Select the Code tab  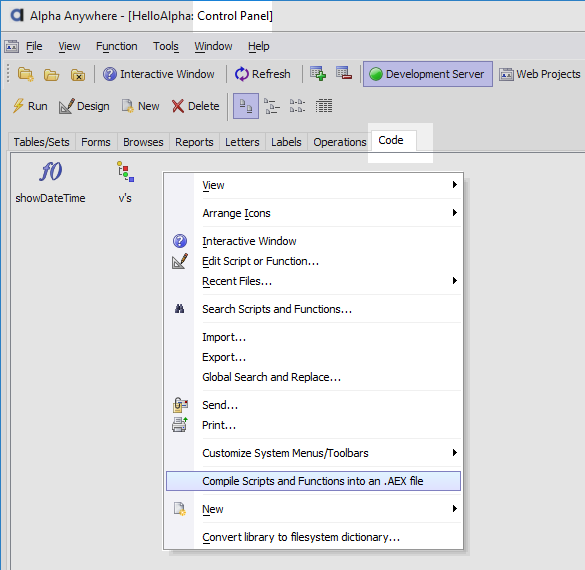(394, 141)
